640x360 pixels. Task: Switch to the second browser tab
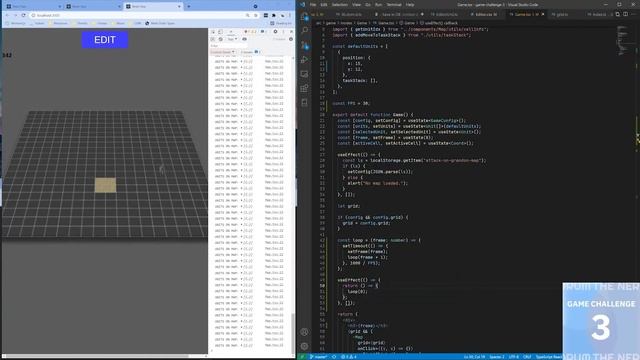(93, 7)
